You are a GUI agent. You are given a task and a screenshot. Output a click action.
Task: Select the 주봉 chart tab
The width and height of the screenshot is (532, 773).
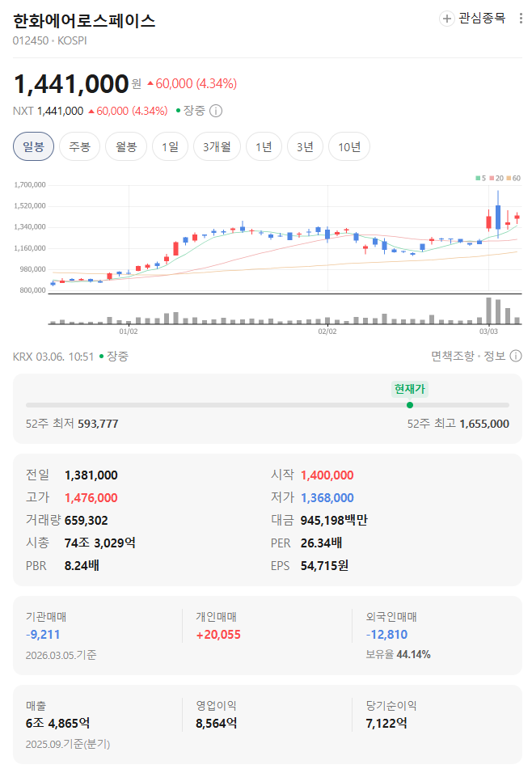(x=79, y=146)
